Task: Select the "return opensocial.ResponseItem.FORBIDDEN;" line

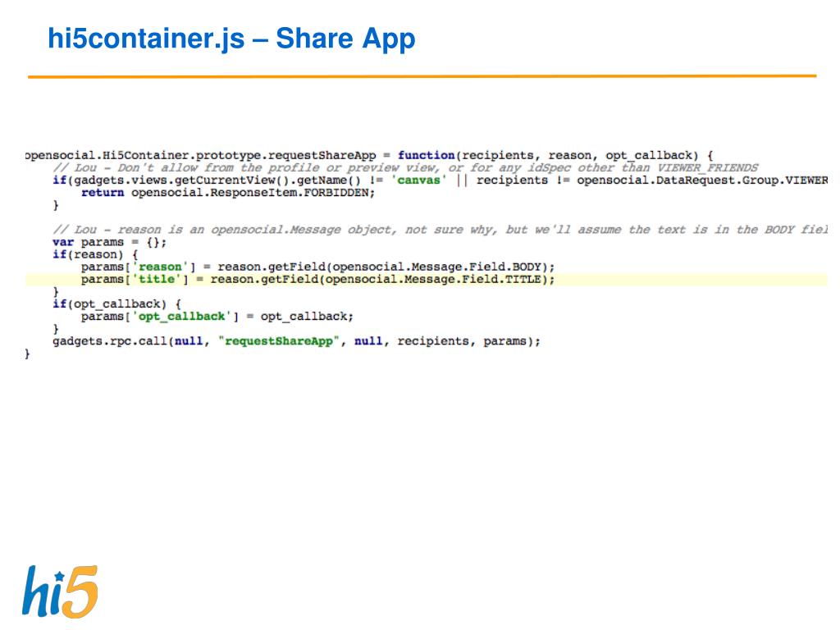Action: coord(228,192)
